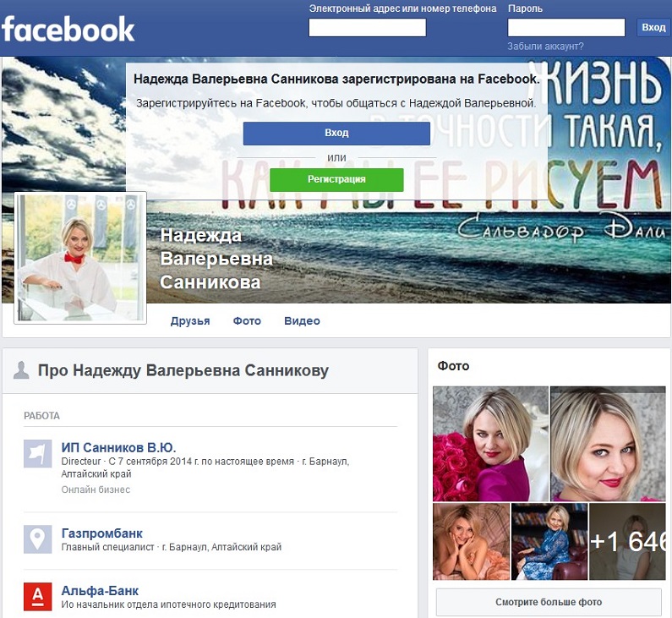Open the Газпромбанк link
This screenshot has height=618, width=672.
coord(102,533)
